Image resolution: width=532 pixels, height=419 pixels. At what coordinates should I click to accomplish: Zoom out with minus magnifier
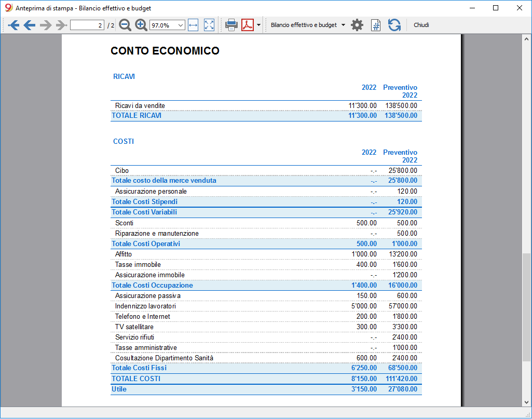125,25
